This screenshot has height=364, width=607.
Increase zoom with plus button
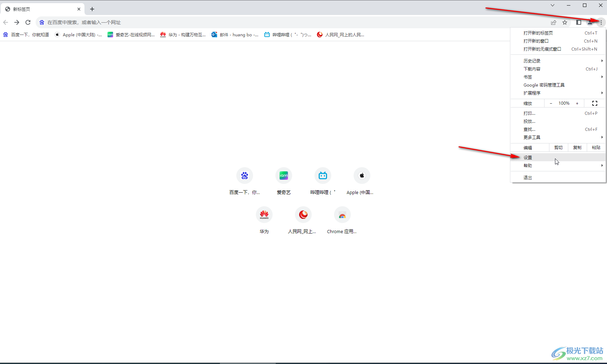(577, 103)
